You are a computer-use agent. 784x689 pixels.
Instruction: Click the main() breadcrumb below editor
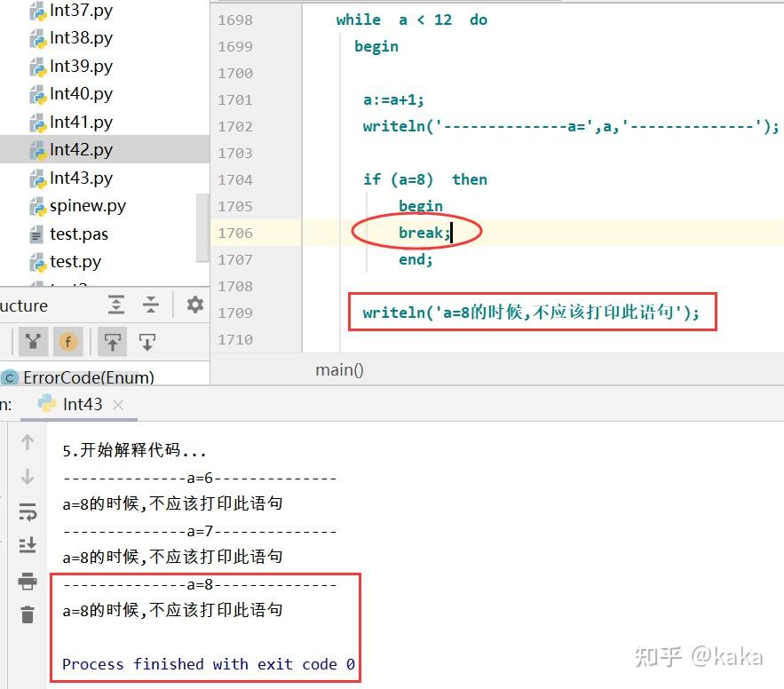click(x=339, y=370)
